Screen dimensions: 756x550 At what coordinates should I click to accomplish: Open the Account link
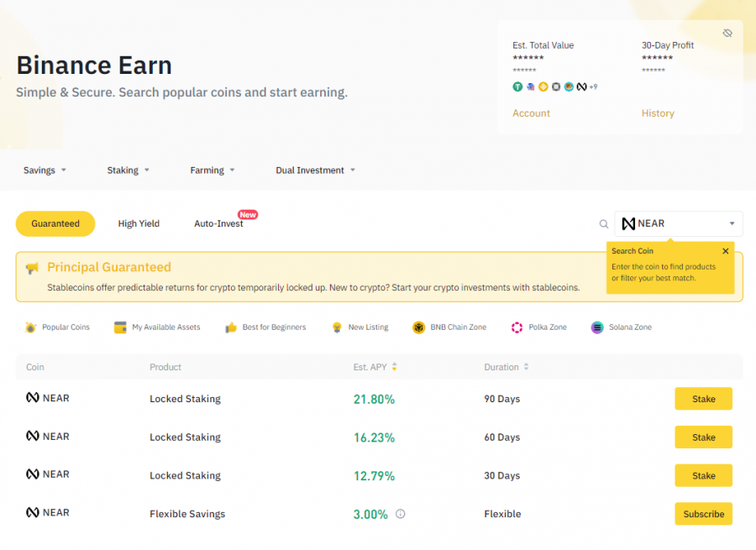(531, 113)
